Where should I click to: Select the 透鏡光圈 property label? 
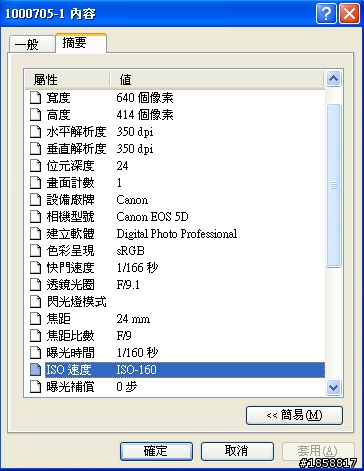coord(70,285)
